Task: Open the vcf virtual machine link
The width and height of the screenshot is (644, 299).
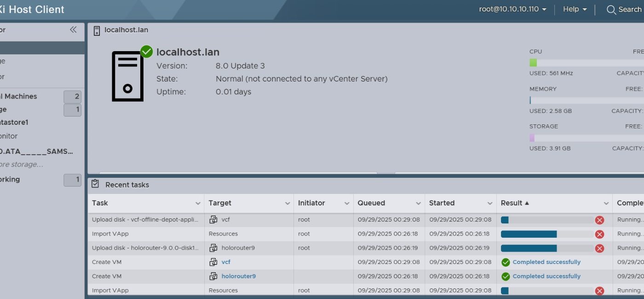Action: pos(226,262)
